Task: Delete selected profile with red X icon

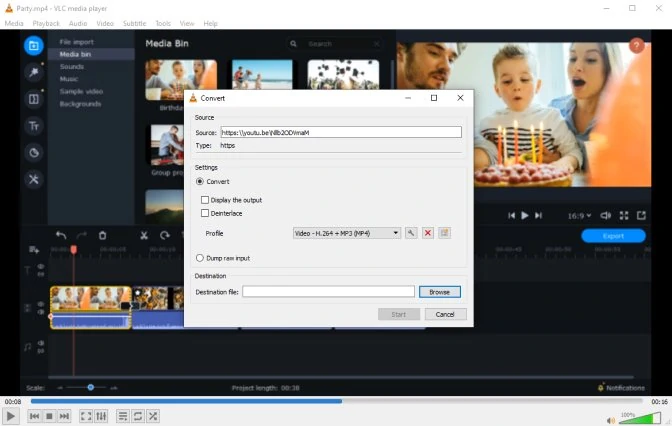Action: [428, 233]
